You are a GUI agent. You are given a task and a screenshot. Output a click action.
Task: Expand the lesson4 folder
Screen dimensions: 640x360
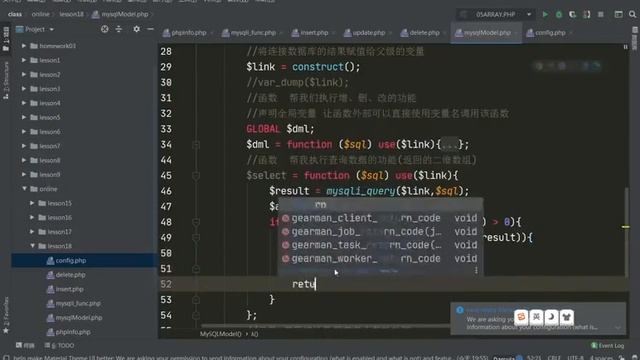point(24,103)
